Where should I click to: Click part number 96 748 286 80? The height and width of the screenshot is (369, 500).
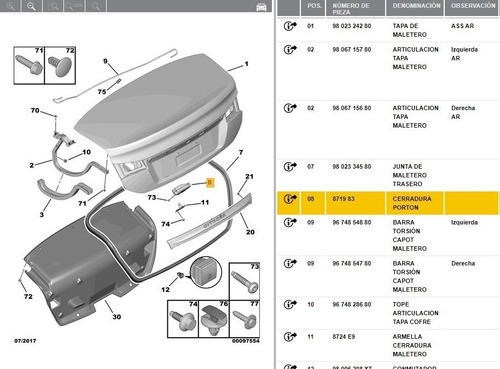click(x=351, y=304)
